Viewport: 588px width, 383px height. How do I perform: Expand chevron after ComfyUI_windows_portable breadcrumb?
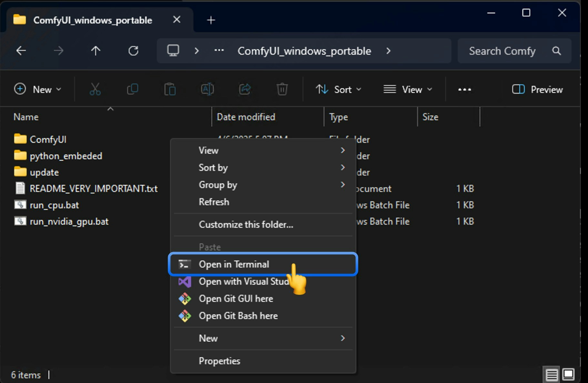pos(388,51)
